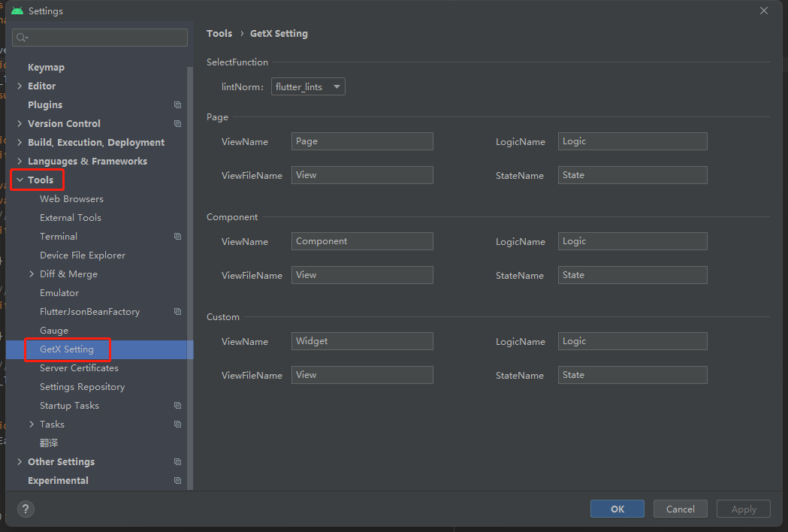This screenshot has width=788, height=532.
Task: Select Plugins in the settings tree
Action: pyautogui.click(x=45, y=104)
